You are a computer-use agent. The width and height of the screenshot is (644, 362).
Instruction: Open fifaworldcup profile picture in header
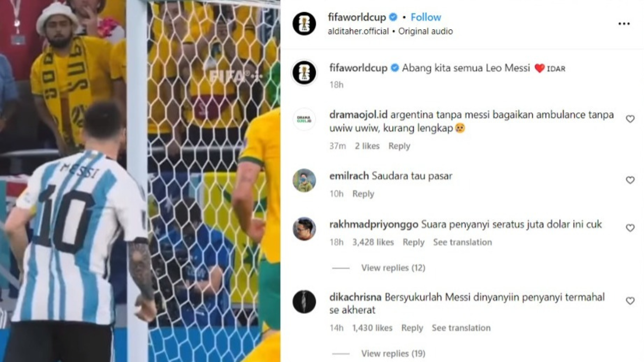click(304, 24)
